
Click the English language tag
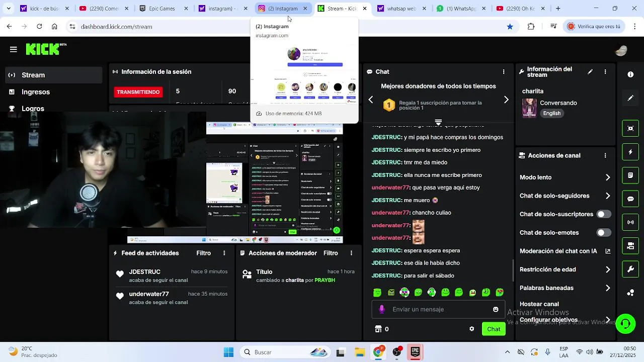point(551,113)
